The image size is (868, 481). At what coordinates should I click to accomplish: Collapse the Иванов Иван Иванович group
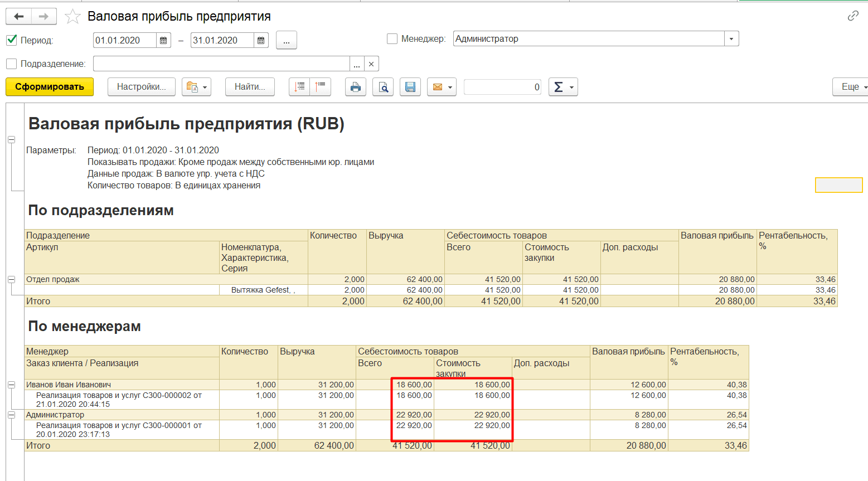click(x=11, y=385)
